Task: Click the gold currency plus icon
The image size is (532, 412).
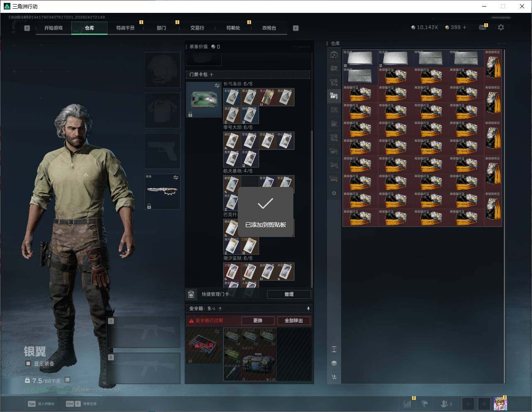Action: (x=464, y=27)
